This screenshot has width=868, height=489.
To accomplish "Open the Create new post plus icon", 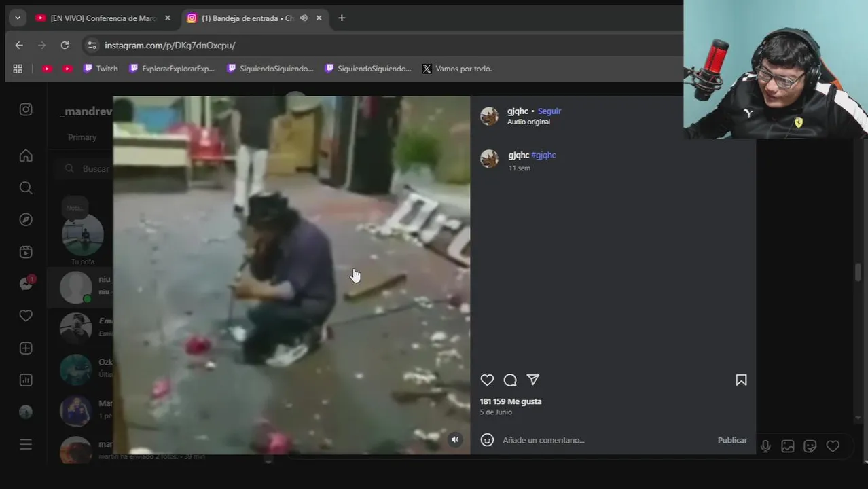I will 26,348.
